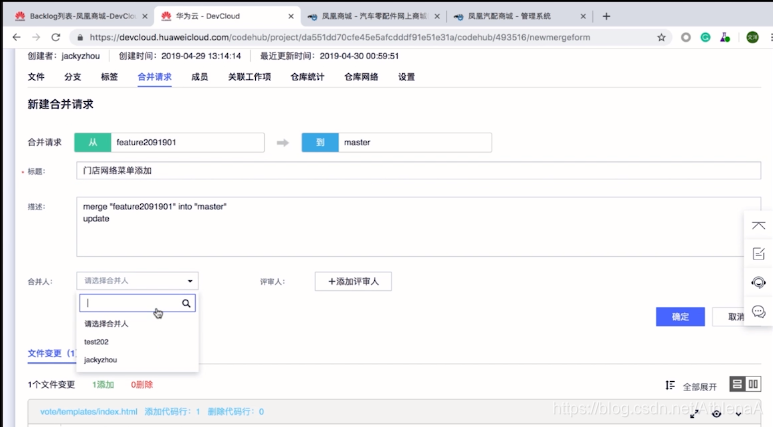Open the chat bubble icon in side panel
Viewport: 773px width, 427px height.
pos(758,312)
